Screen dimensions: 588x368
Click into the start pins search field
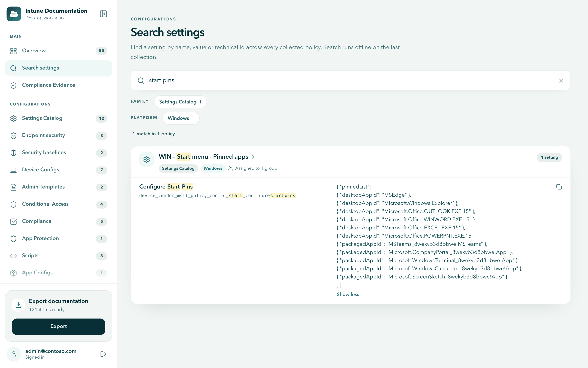(350, 80)
